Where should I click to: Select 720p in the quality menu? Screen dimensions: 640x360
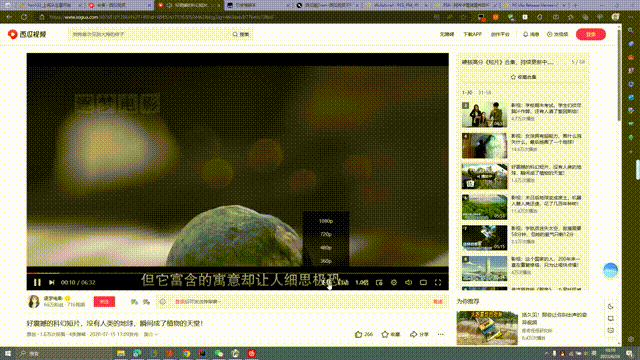326,234
